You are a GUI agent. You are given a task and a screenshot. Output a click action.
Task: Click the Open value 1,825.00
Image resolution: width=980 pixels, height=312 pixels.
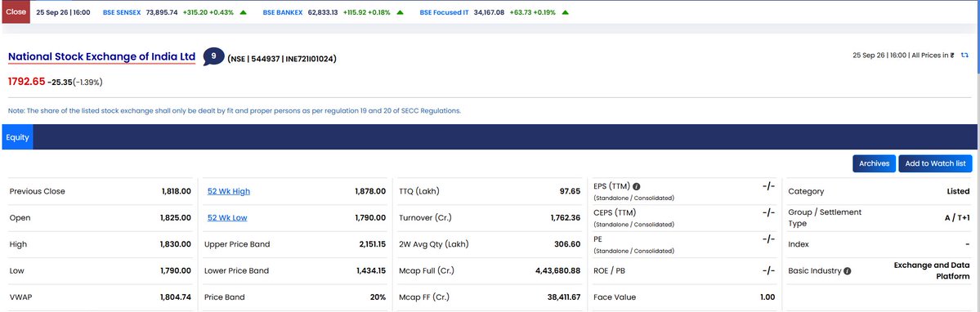(176, 218)
